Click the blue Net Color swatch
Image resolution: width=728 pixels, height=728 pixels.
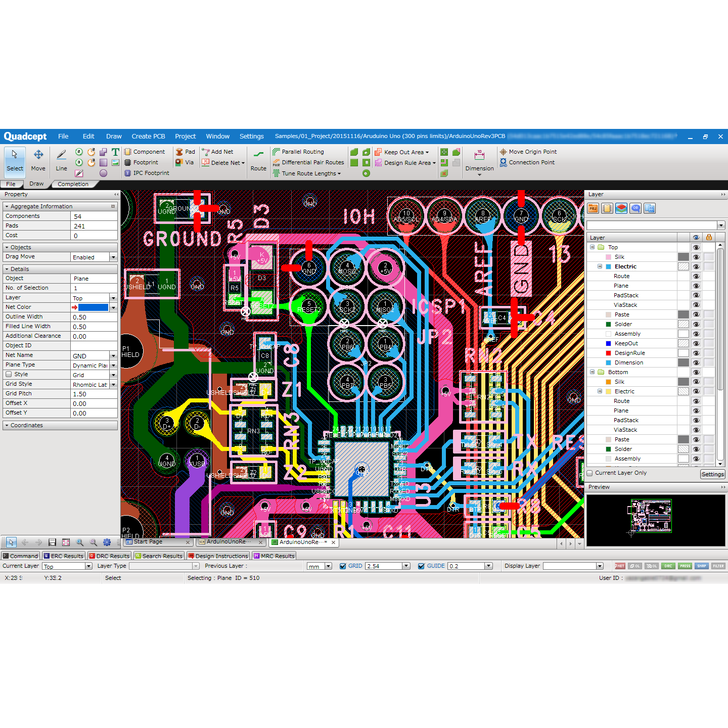93,307
